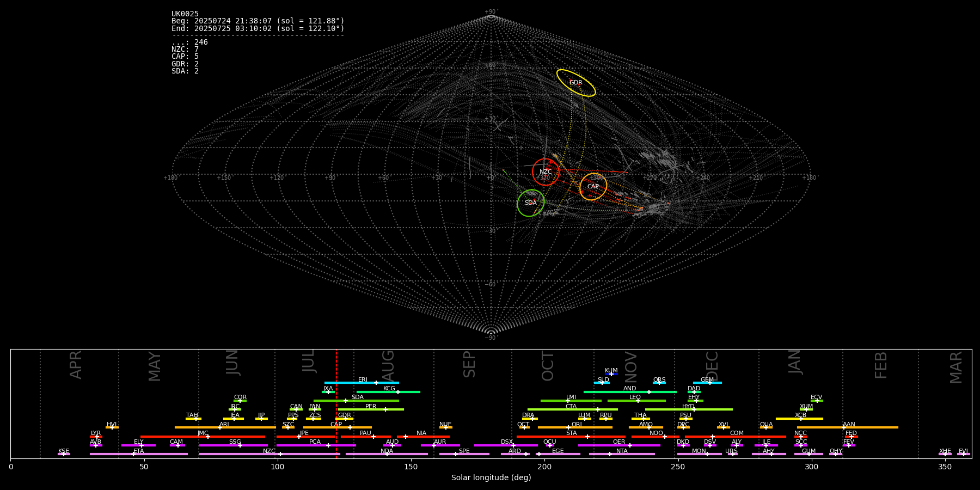980x490 pixels.
Task: Click the AND shower bar in timeline
Action: coord(630,391)
